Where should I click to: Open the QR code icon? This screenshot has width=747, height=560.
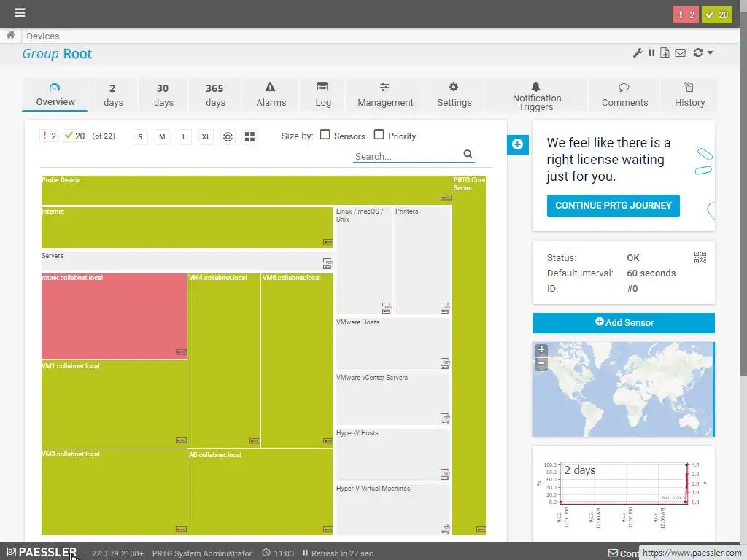(x=700, y=257)
